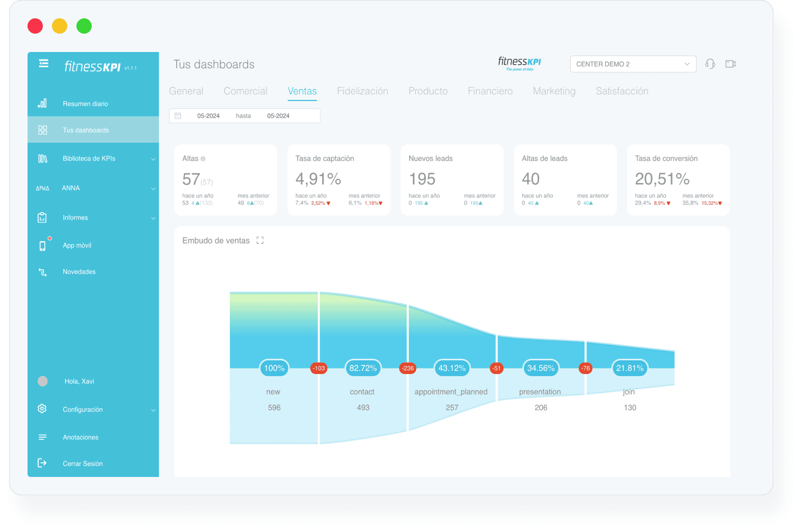This screenshot has height=532, width=801.
Task: Click the Altas de leads card value 40
Action: (x=530, y=179)
